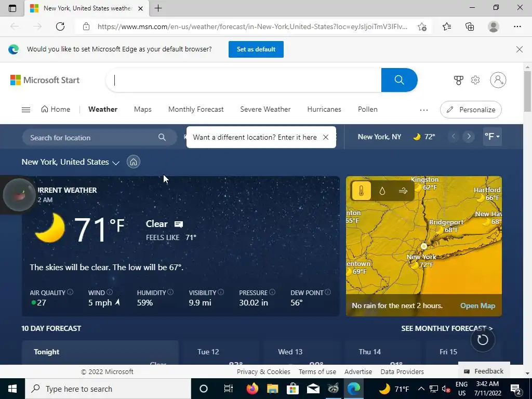Show precipitation layer on map
Image resolution: width=532 pixels, height=399 pixels.
[x=382, y=191]
